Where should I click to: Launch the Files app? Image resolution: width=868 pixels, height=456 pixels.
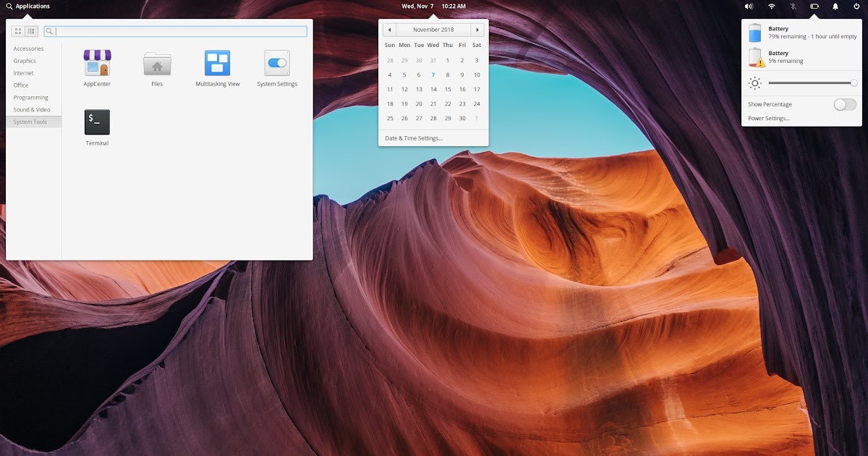pos(157,68)
